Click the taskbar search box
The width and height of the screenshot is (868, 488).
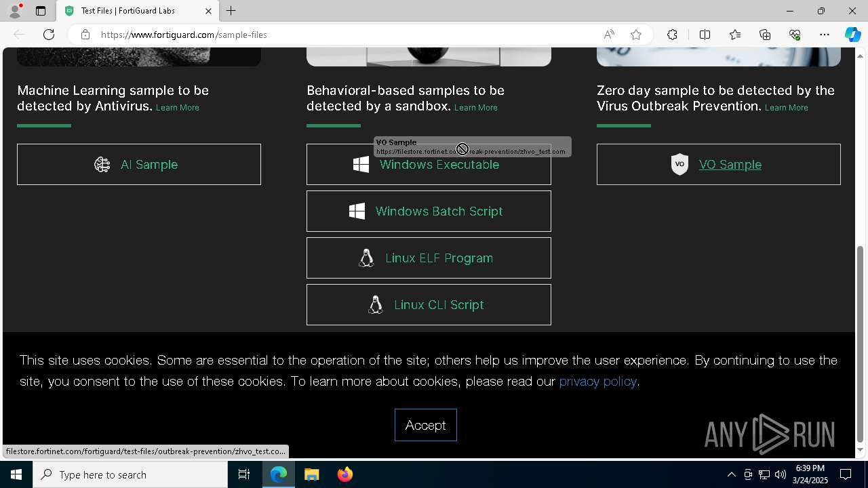coord(130,474)
